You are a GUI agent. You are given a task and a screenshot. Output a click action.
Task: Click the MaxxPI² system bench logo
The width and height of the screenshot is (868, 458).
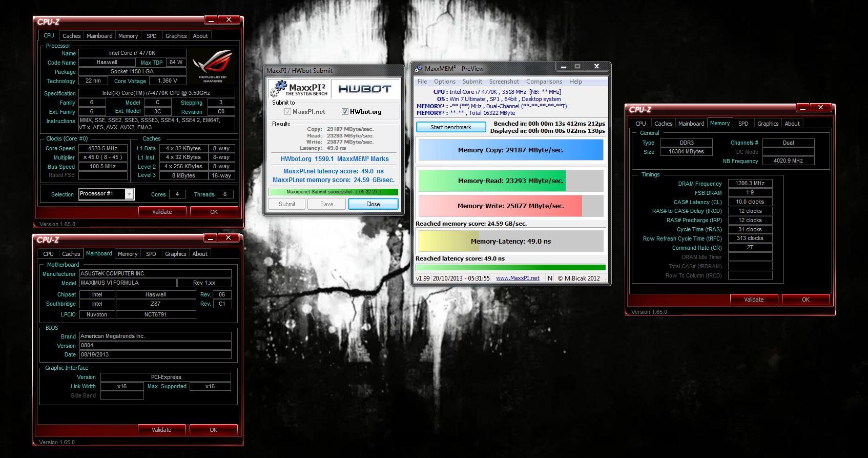299,88
